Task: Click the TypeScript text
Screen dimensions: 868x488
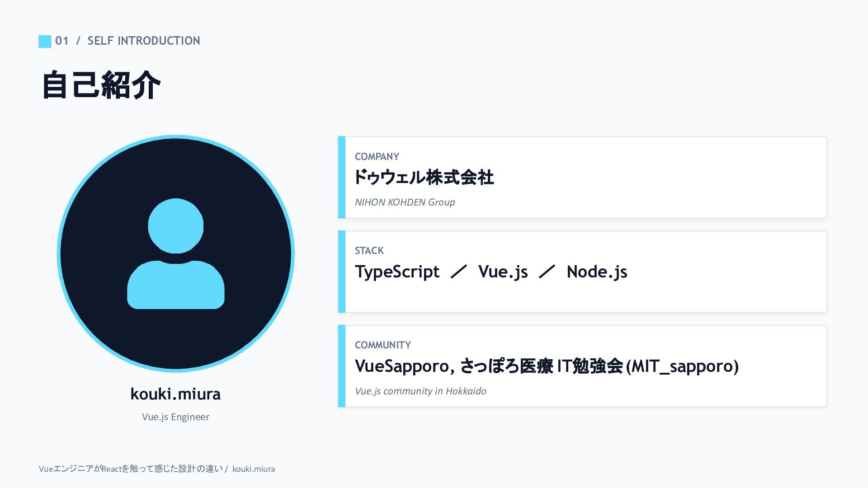Action: click(x=397, y=272)
